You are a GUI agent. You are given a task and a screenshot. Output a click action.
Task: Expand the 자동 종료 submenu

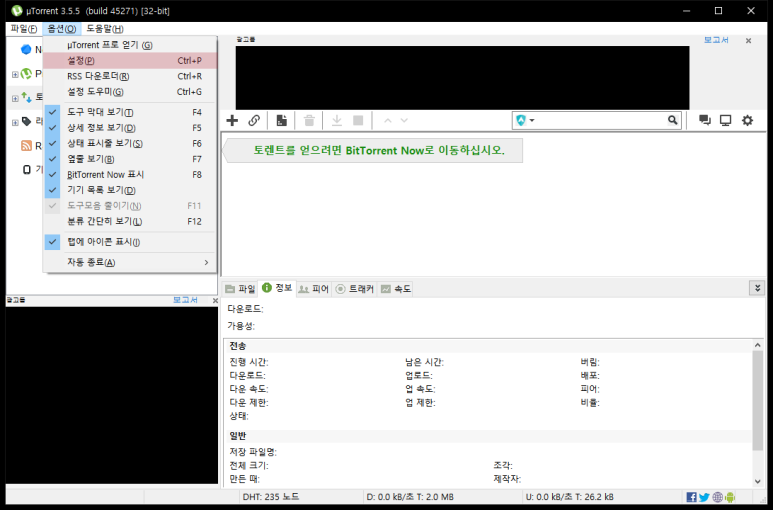click(x=130, y=262)
